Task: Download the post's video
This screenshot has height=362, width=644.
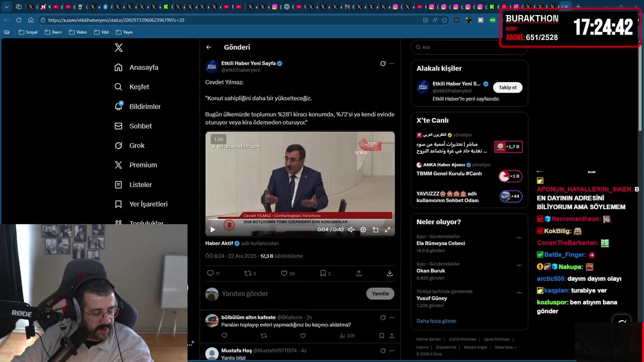Action: click(389, 274)
